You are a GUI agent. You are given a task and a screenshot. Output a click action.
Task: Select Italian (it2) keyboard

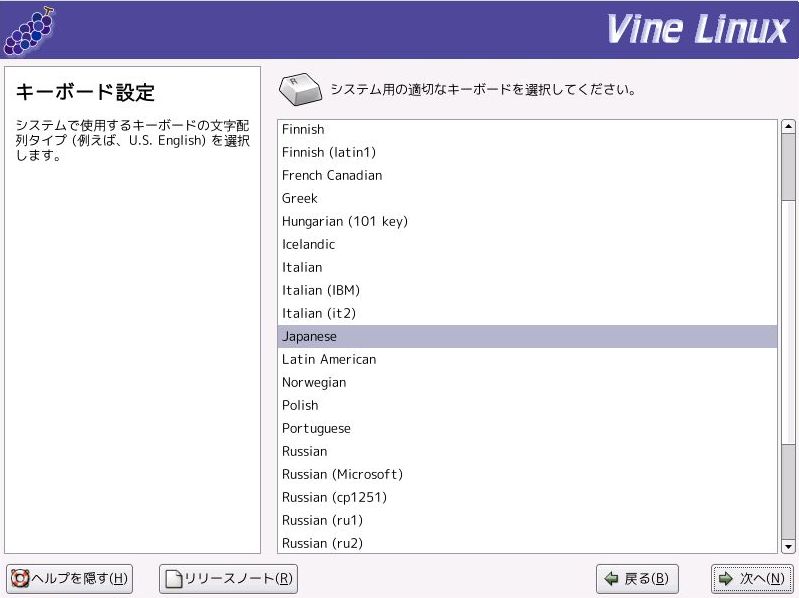tap(527, 313)
